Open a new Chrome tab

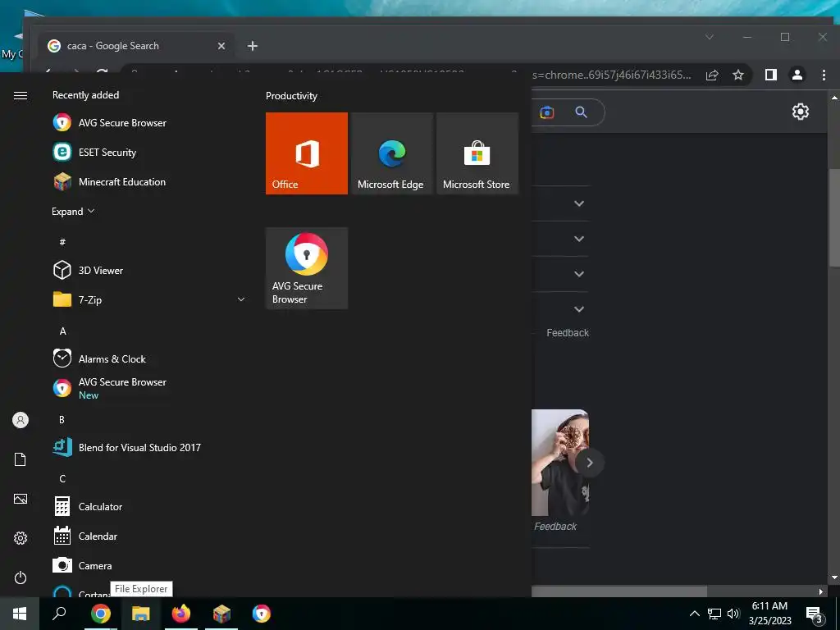pyautogui.click(x=253, y=46)
